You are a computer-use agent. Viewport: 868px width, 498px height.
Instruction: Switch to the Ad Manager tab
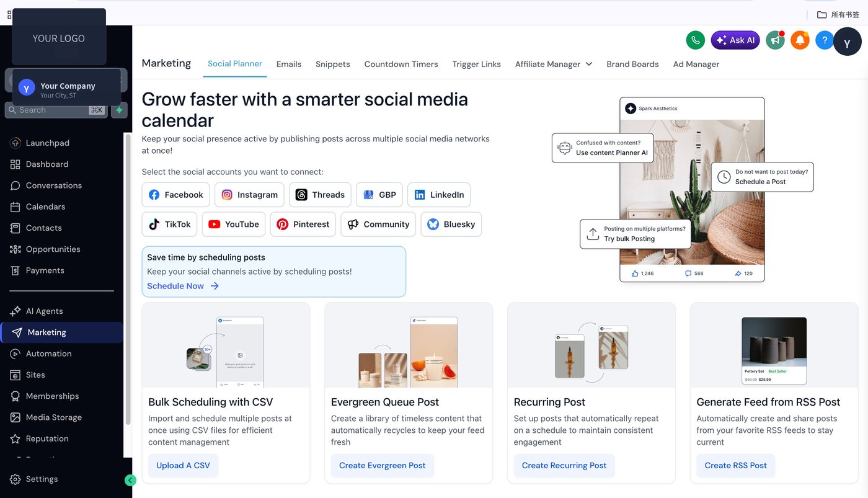click(x=696, y=64)
